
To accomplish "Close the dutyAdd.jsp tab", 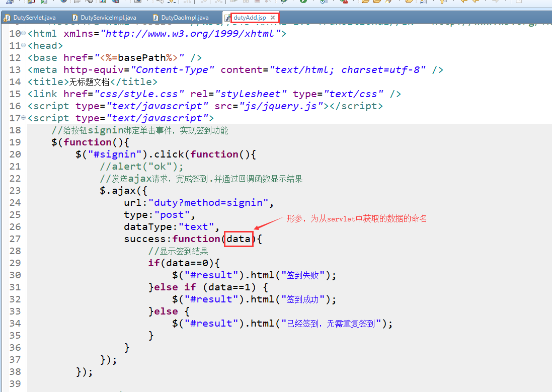I will [272, 17].
